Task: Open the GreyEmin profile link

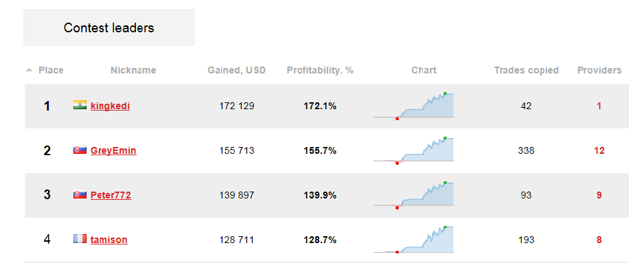Action: [x=113, y=150]
